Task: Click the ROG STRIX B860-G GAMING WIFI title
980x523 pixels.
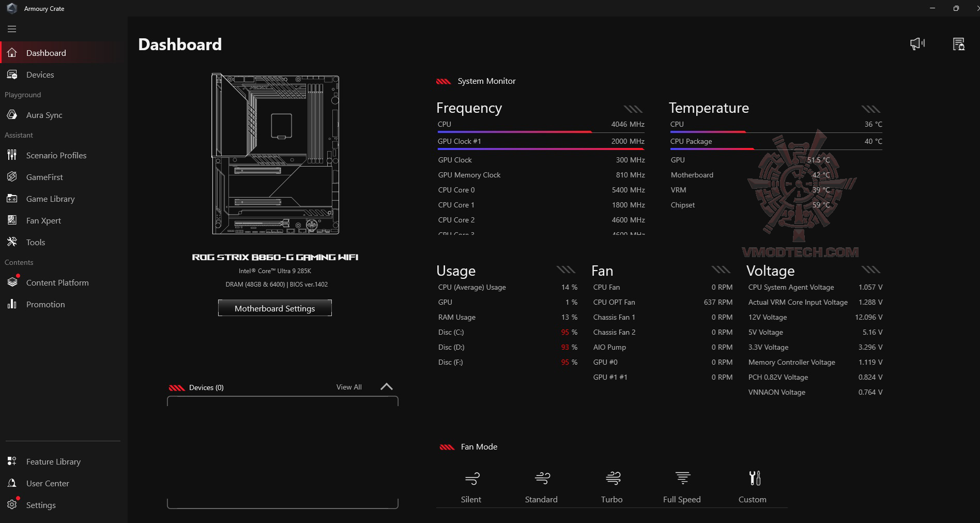Action: pyautogui.click(x=275, y=257)
